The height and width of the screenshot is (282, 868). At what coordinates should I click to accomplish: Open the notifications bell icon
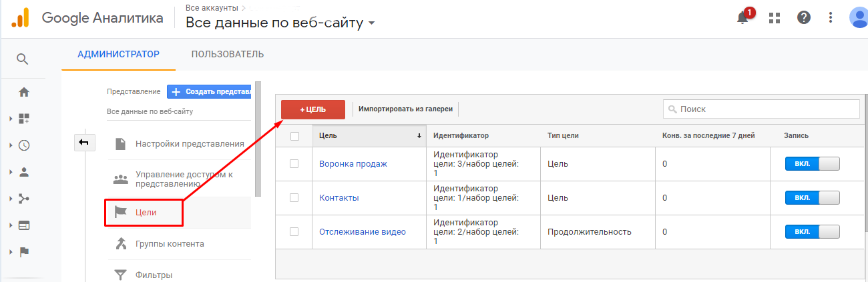[742, 18]
